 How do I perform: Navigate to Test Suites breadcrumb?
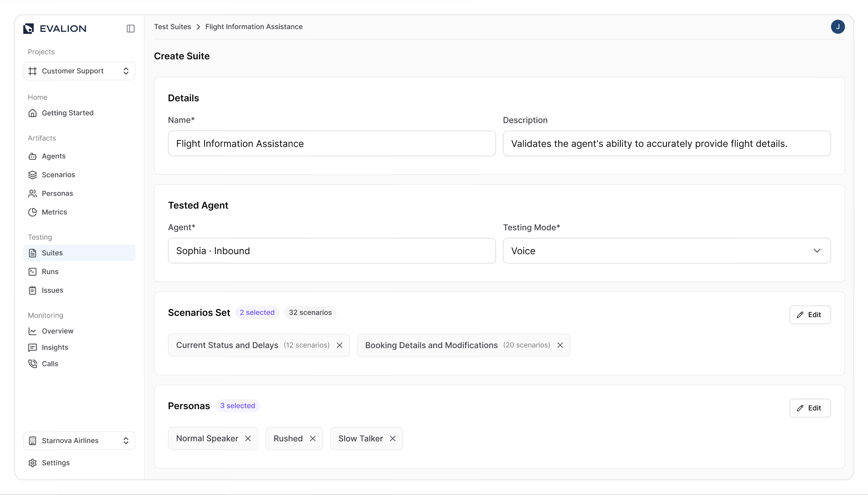(172, 27)
